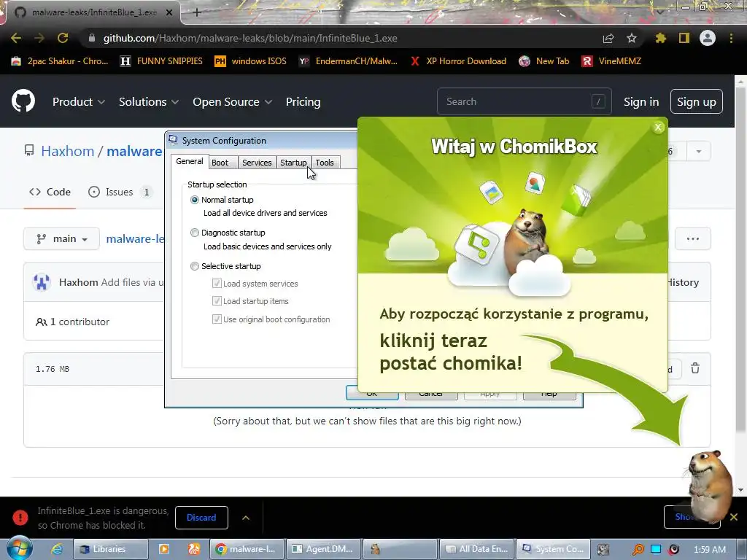The width and height of the screenshot is (747, 560).
Task: Launch Internet Explorer from taskbar
Action: tap(56, 549)
